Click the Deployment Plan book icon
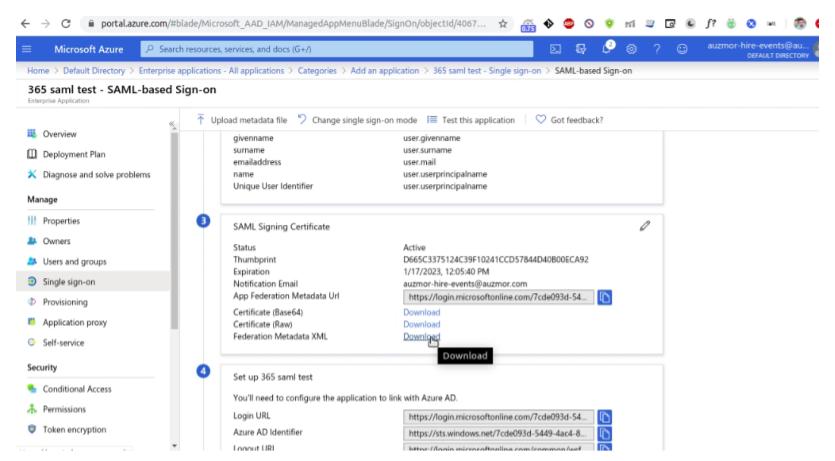This screenshot has width=835, height=461. 32,154
